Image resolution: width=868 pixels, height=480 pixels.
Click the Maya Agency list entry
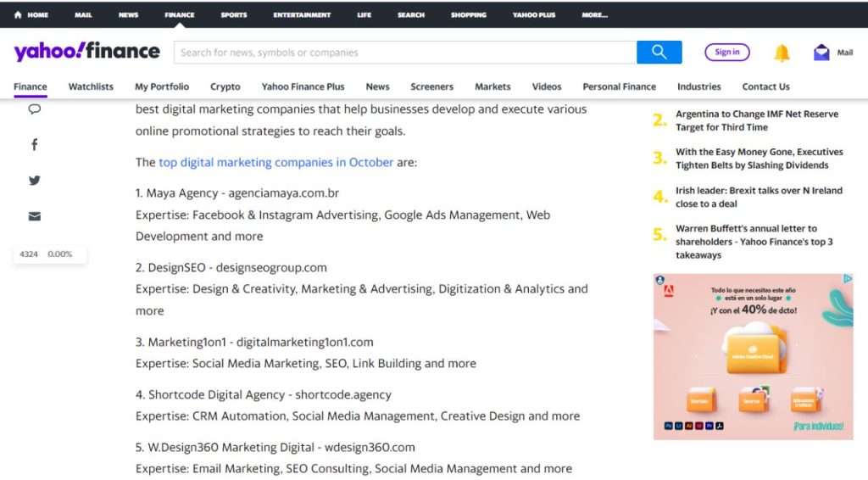click(x=237, y=193)
